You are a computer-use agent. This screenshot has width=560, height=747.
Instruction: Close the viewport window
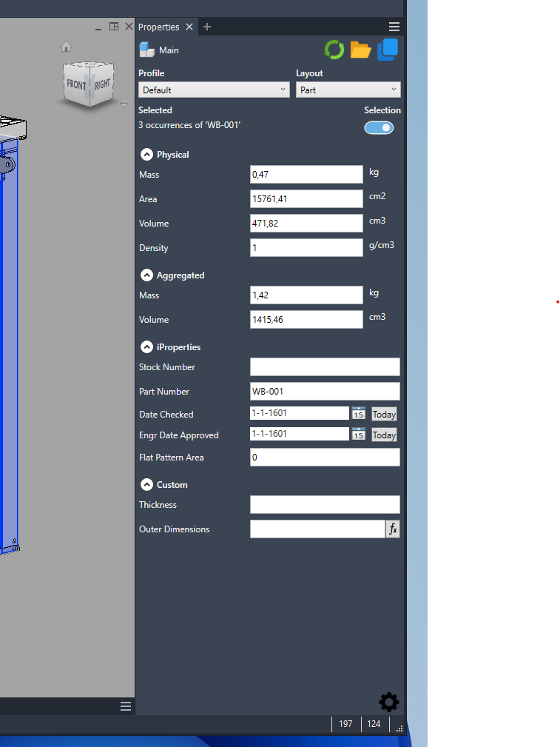click(129, 27)
